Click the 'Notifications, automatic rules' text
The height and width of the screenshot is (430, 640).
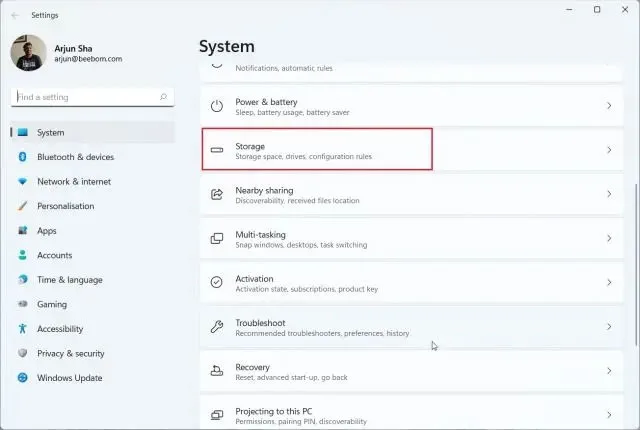[x=284, y=68]
